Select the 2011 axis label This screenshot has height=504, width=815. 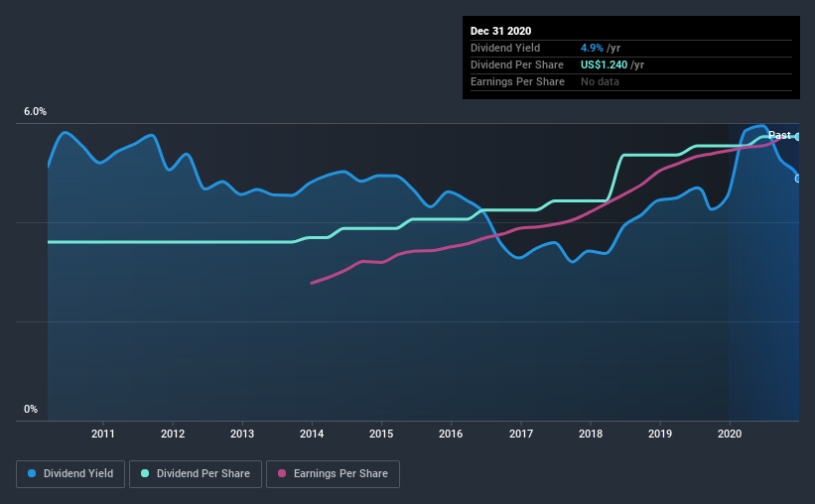click(x=103, y=434)
